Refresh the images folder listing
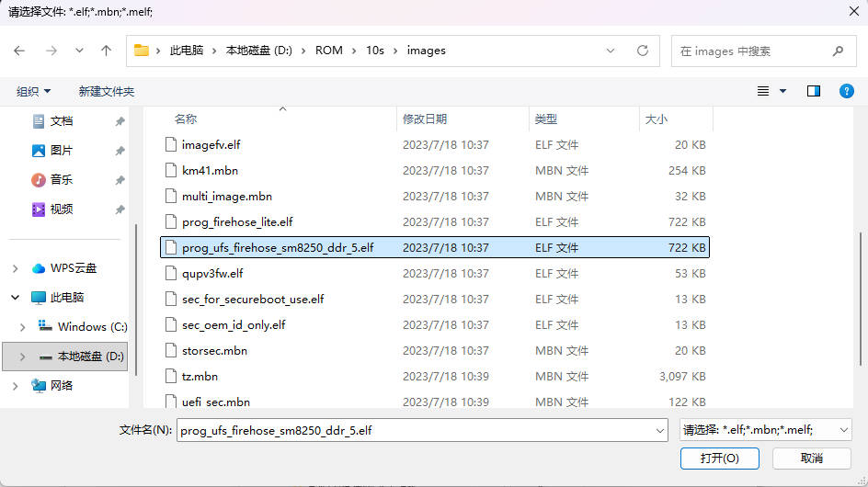This screenshot has height=487, width=868. click(643, 51)
